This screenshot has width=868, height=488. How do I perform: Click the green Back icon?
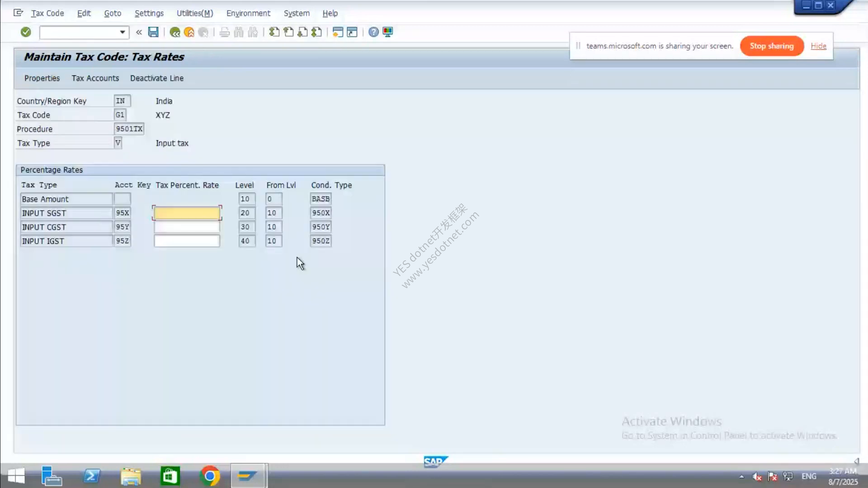click(x=175, y=32)
